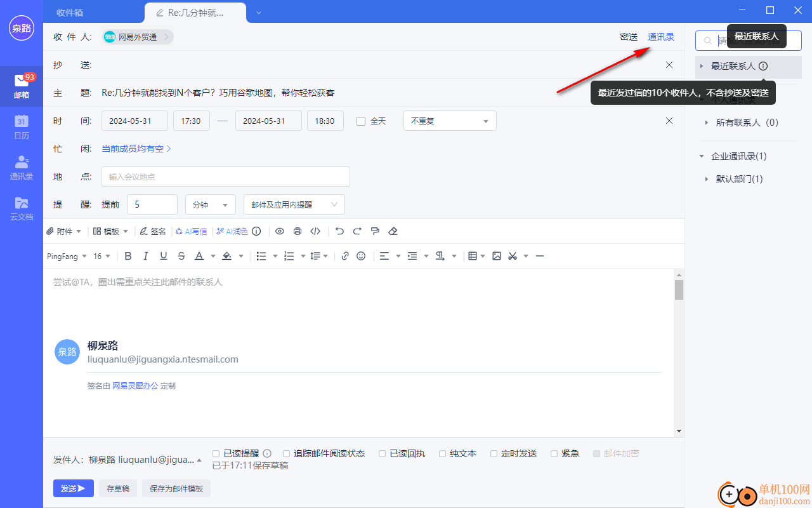Open the 模板 template dropdown
812x508 pixels.
[x=110, y=231]
